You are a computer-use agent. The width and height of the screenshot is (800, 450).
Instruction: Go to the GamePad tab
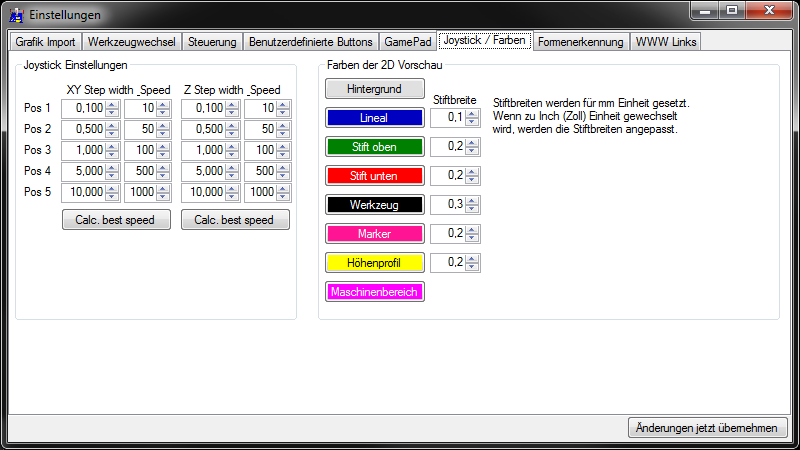pyautogui.click(x=408, y=42)
